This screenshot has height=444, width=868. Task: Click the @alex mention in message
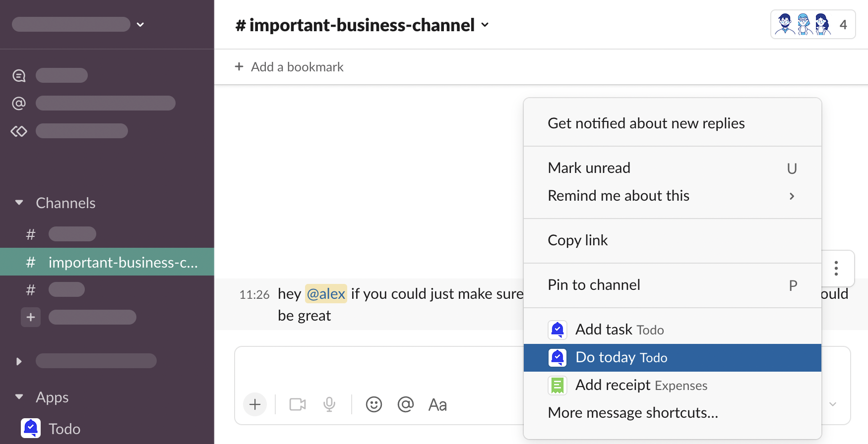(x=326, y=294)
